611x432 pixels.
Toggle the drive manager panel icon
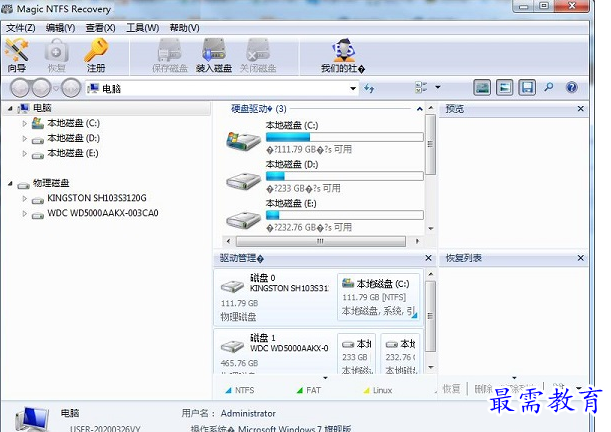(x=504, y=88)
